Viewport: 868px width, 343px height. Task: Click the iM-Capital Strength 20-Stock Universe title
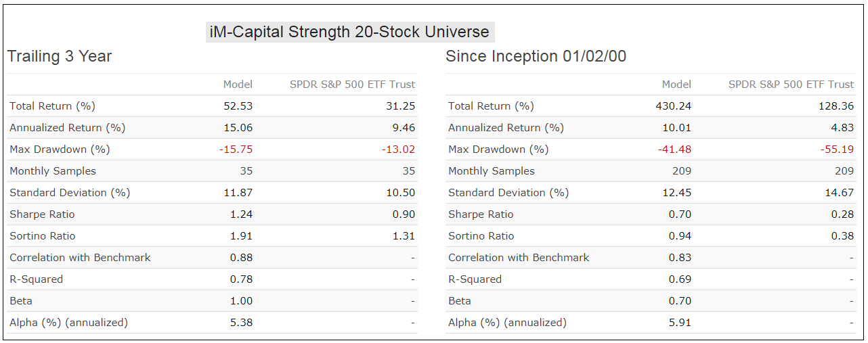coord(350,32)
